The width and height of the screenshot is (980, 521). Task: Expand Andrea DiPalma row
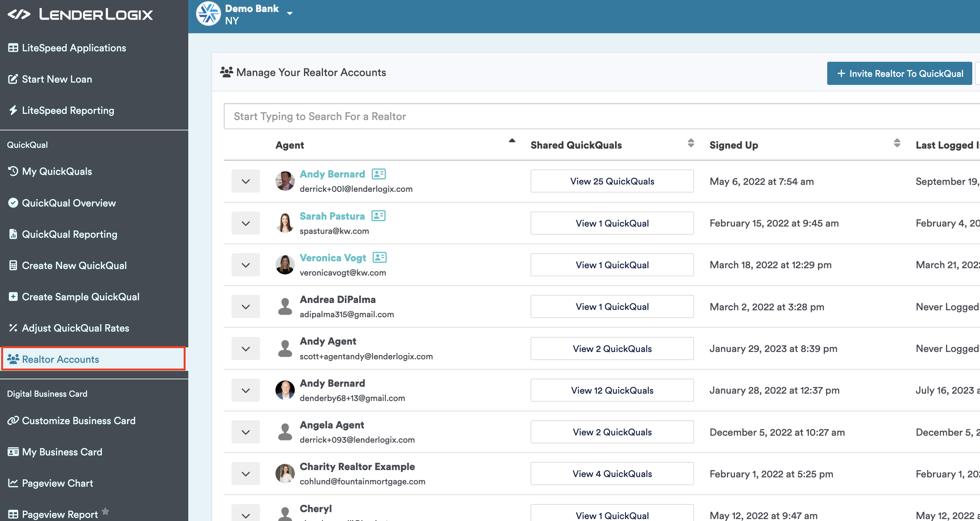pos(246,307)
